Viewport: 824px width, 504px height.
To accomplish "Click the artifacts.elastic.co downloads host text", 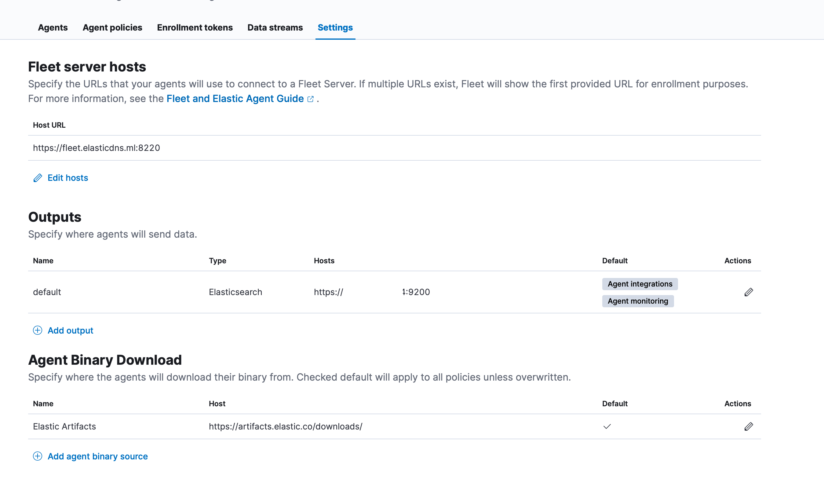I will tap(286, 426).
